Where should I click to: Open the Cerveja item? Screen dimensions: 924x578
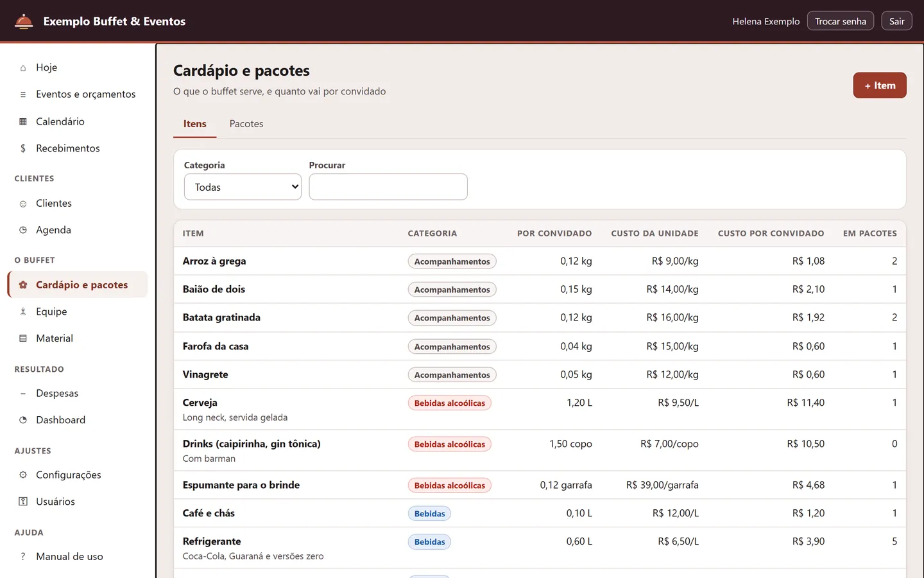click(200, 403)
